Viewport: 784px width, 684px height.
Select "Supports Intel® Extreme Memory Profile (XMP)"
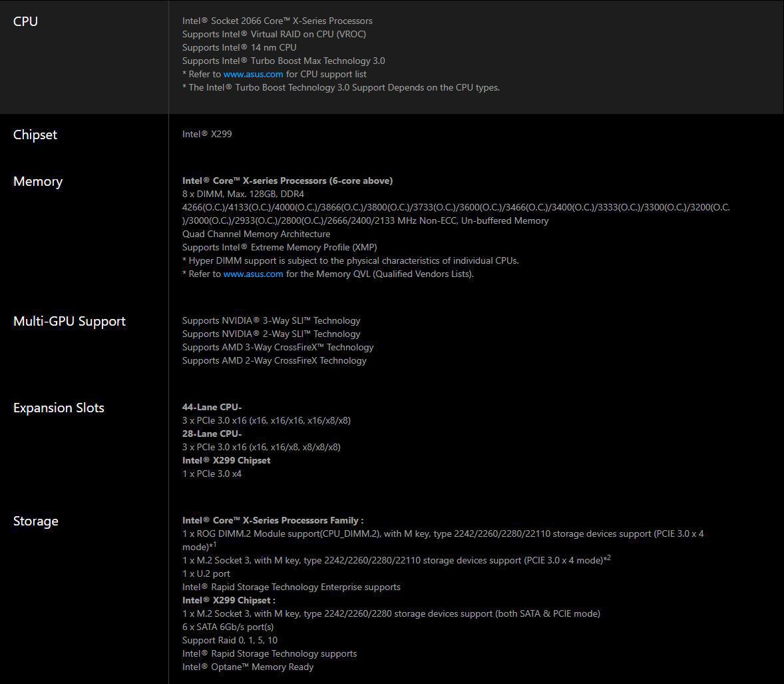(280, 247)
